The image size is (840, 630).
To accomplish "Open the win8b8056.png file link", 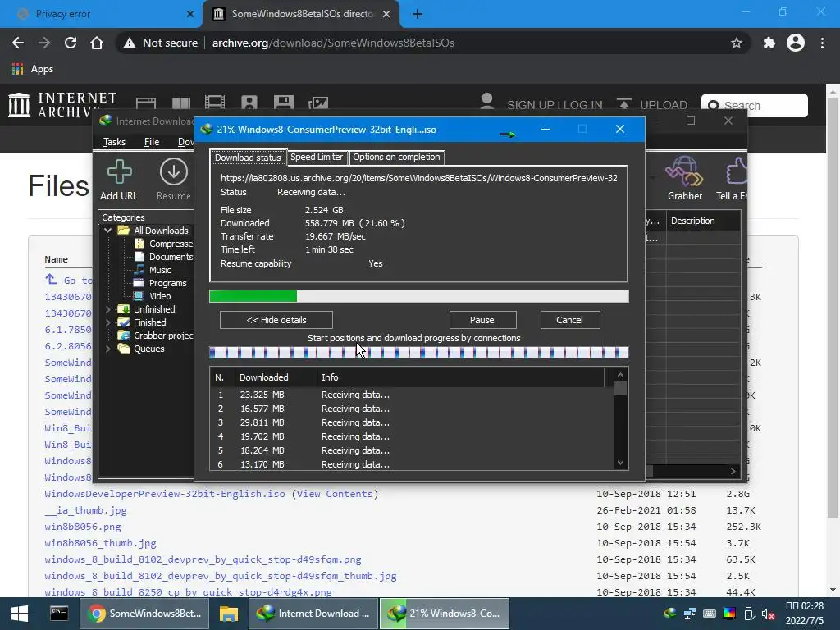I will 83,527.
